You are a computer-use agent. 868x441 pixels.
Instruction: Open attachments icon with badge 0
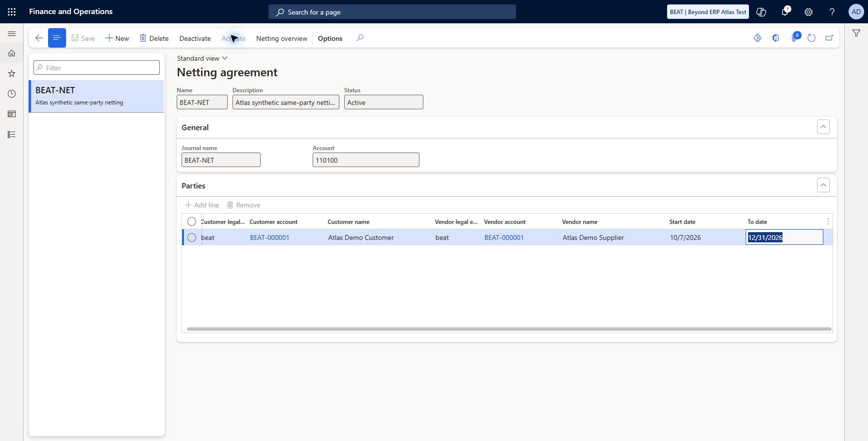(795, 38)
